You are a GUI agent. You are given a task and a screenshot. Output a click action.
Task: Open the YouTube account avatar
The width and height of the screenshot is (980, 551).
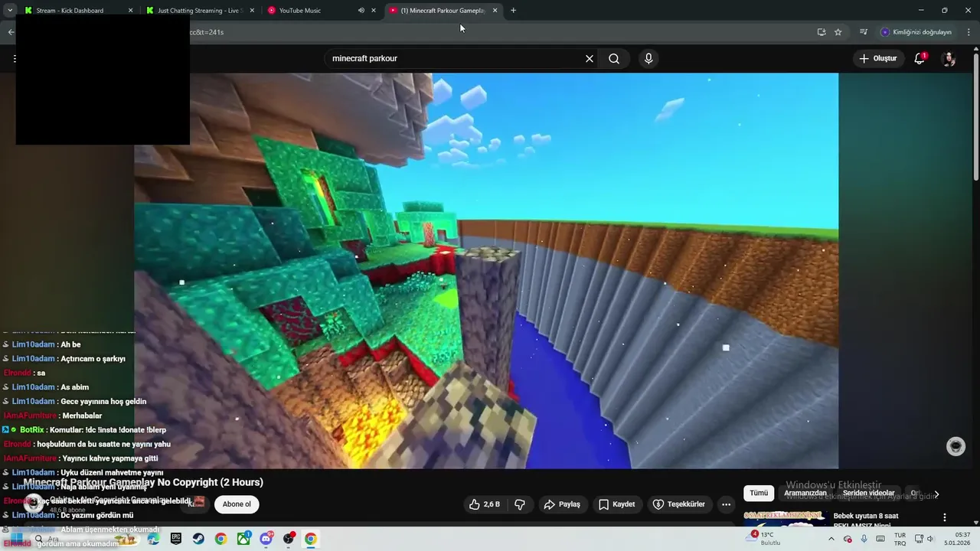pos(949,59)
